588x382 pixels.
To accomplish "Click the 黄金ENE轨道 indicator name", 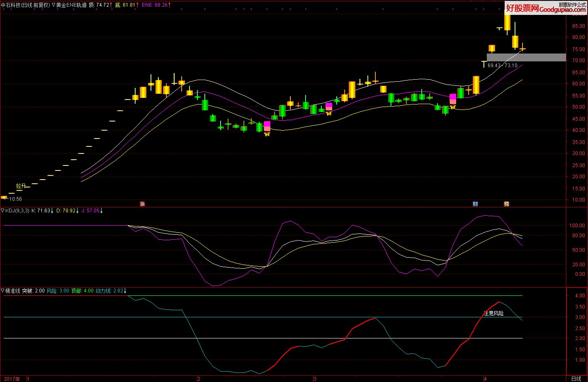I will tap(72, 5).
